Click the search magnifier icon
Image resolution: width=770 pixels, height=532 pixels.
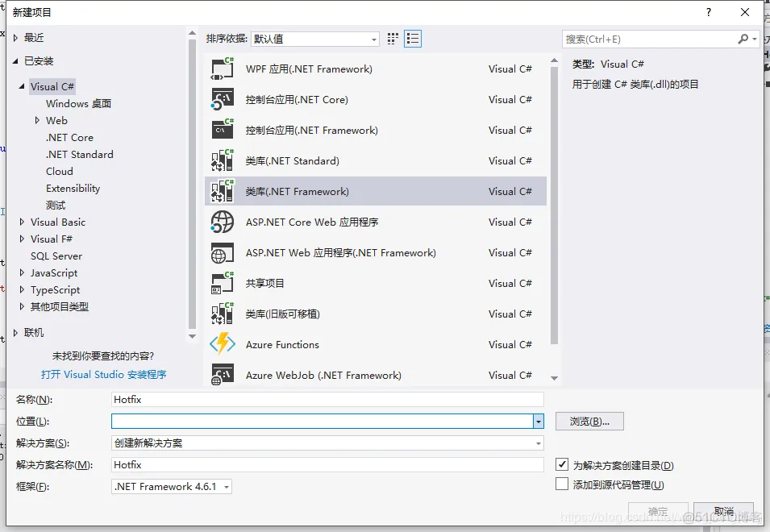click(743, 39)
